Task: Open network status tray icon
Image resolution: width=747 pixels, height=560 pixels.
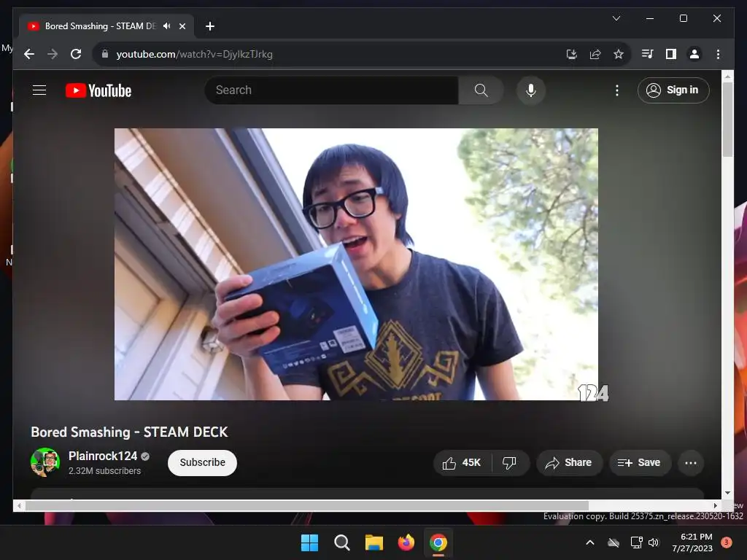Action: click(x=636, y=542)
